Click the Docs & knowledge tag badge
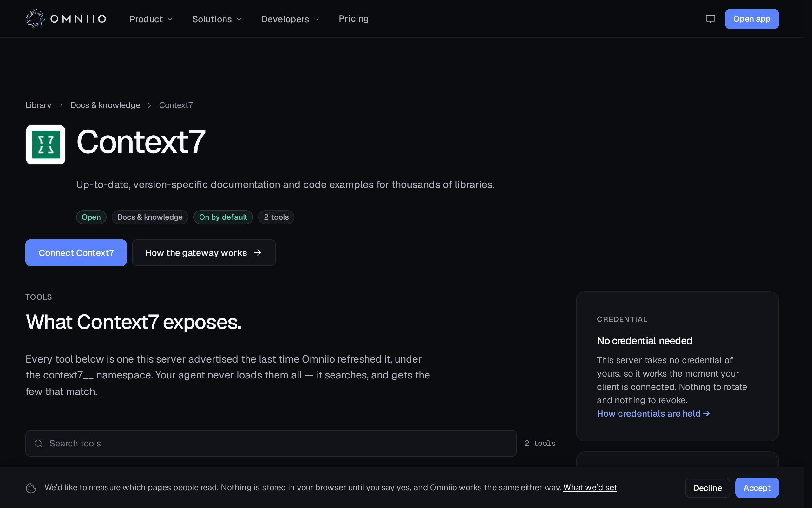The image size is (812, 508). (x=150, y=217)
